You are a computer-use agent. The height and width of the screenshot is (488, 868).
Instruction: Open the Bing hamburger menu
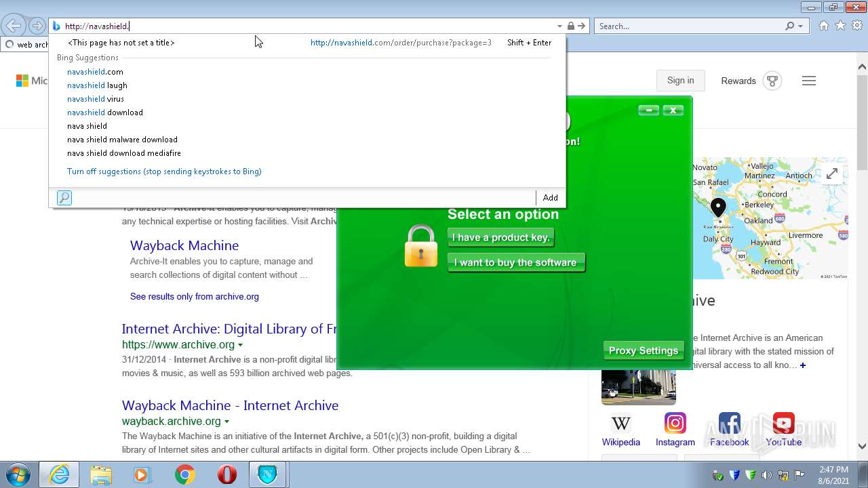point(808,81)
